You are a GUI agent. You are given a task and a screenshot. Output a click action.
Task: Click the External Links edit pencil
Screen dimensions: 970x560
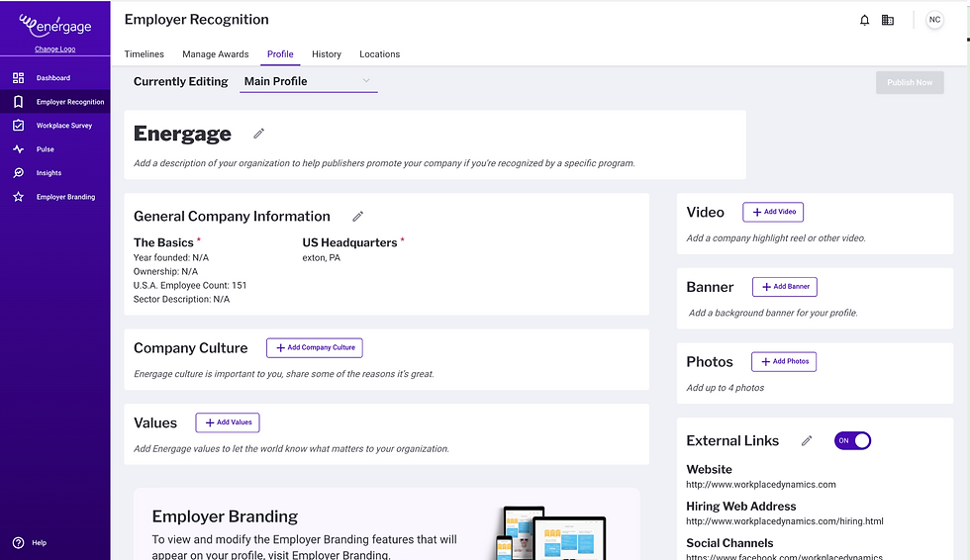click(807, 441)
